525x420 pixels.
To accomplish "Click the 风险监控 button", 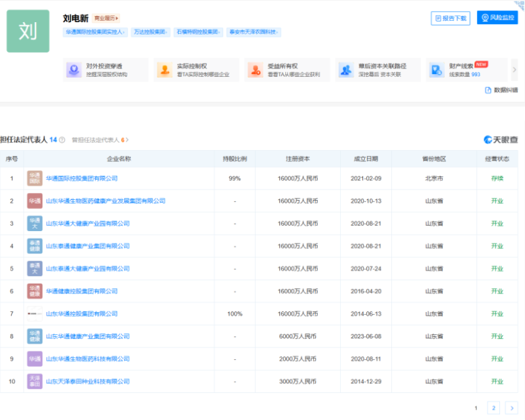I will coord(497,18).
